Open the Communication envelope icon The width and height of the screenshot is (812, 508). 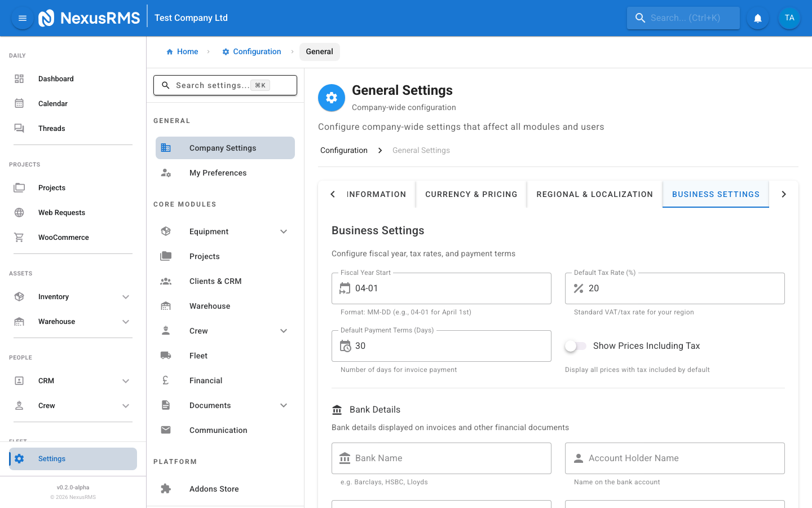[x=165, y=430]
